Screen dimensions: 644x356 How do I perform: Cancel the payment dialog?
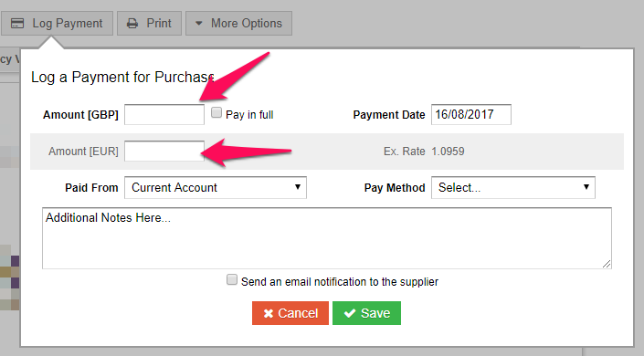(x=290, y=313)
